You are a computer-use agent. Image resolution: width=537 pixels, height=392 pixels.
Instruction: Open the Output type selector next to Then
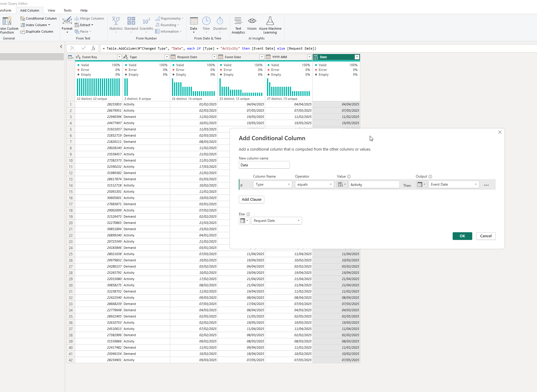point(421,184)
